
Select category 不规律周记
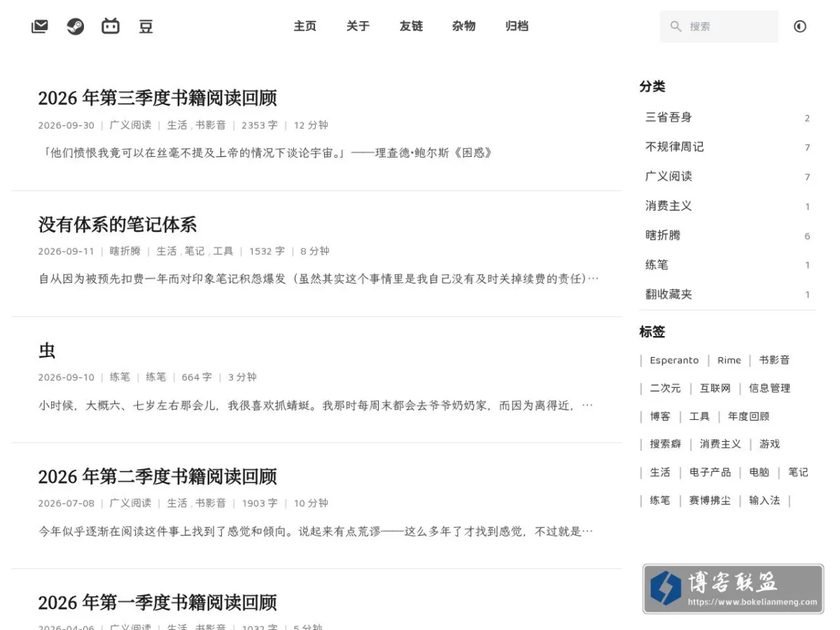click(727, 147)
